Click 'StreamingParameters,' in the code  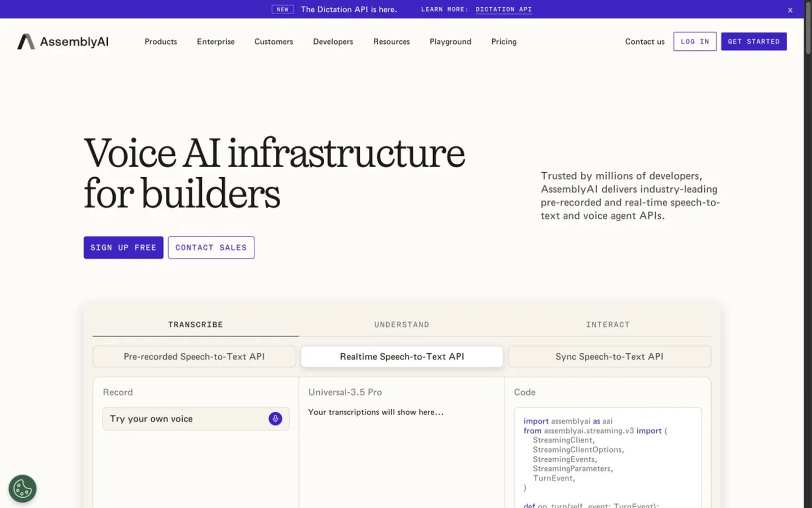click(x=573, y=468)
